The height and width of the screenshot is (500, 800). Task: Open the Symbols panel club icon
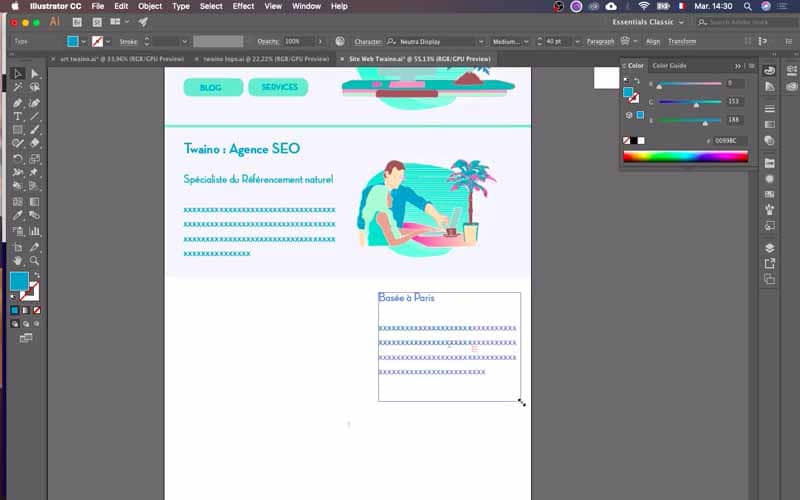tap(769, 209)
